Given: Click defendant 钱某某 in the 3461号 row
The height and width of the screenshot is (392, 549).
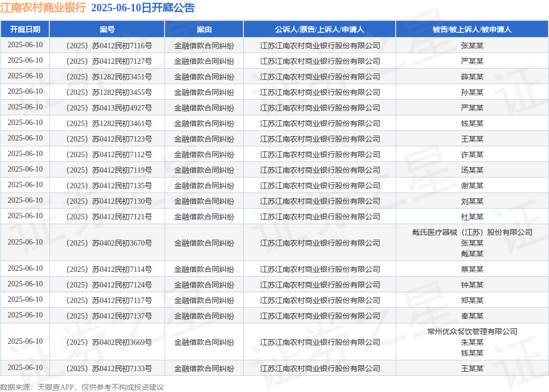Looking at the screenshot, I should (x=472, y=123).
